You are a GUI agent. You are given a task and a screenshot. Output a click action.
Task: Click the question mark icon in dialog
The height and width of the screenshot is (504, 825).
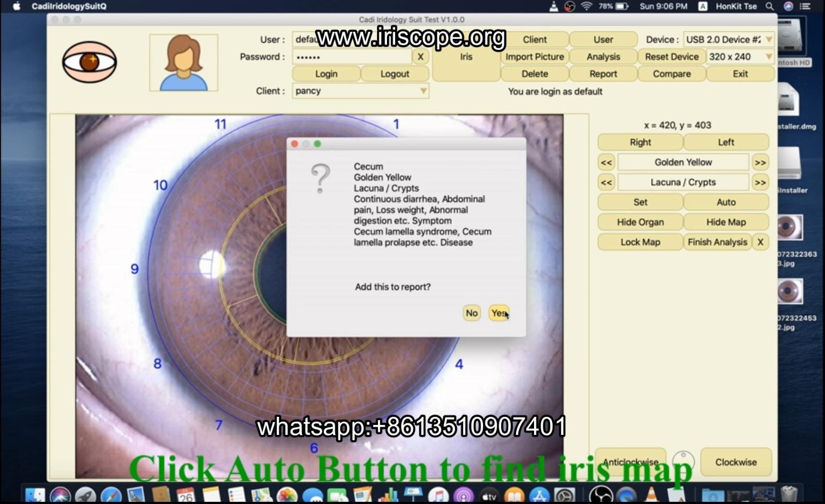tap(321, 179)
